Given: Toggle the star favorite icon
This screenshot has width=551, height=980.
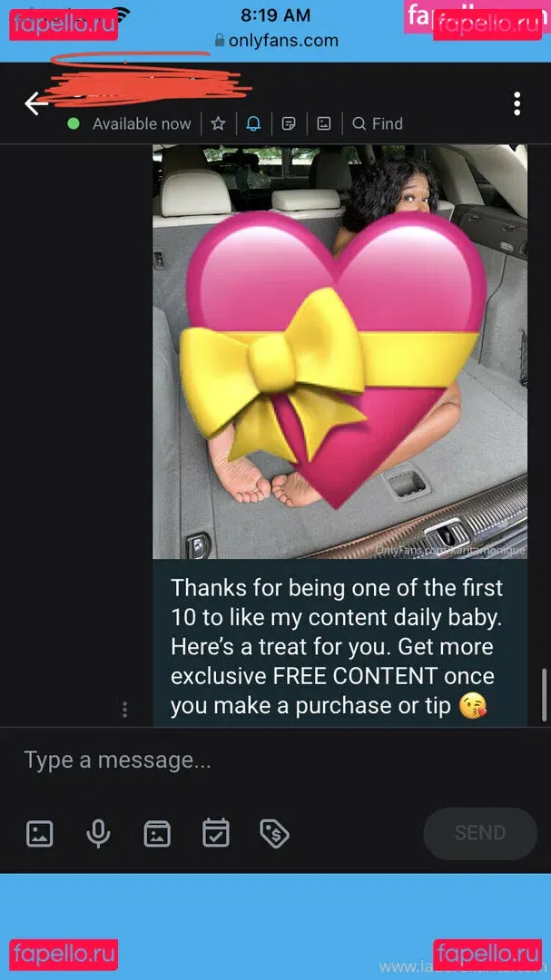Looking at the screenshot, I should pyautogui.click(x=218, y=123).
